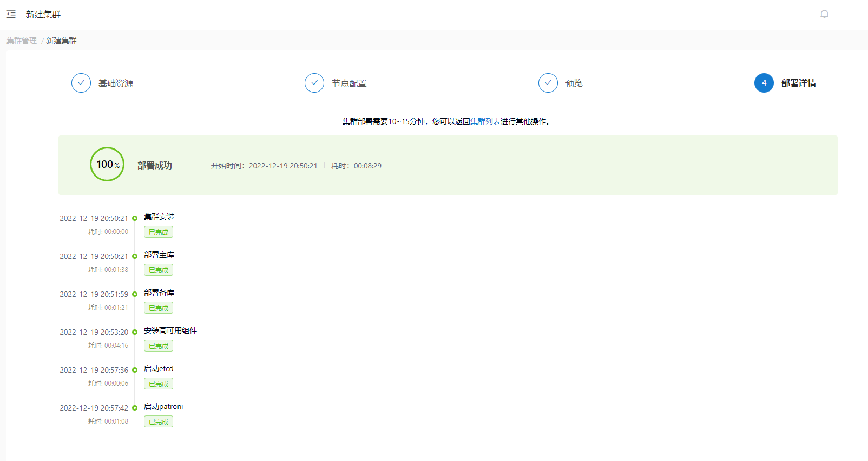Click the 已完成 tag under 部署备库
This screenshot has width=868, height=461.
(x=159, y=308)
